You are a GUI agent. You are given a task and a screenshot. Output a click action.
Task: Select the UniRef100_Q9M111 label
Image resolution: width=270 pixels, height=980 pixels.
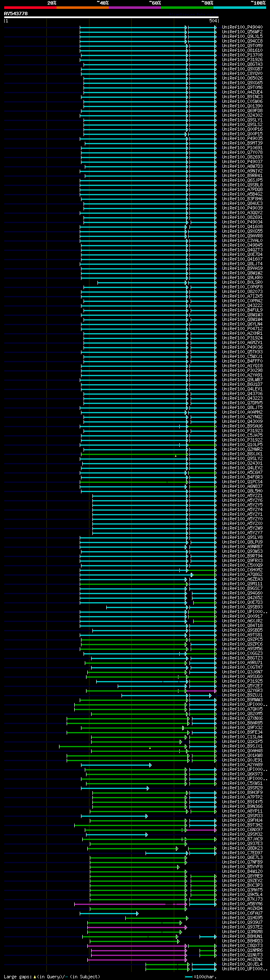[x=242, y=584]
